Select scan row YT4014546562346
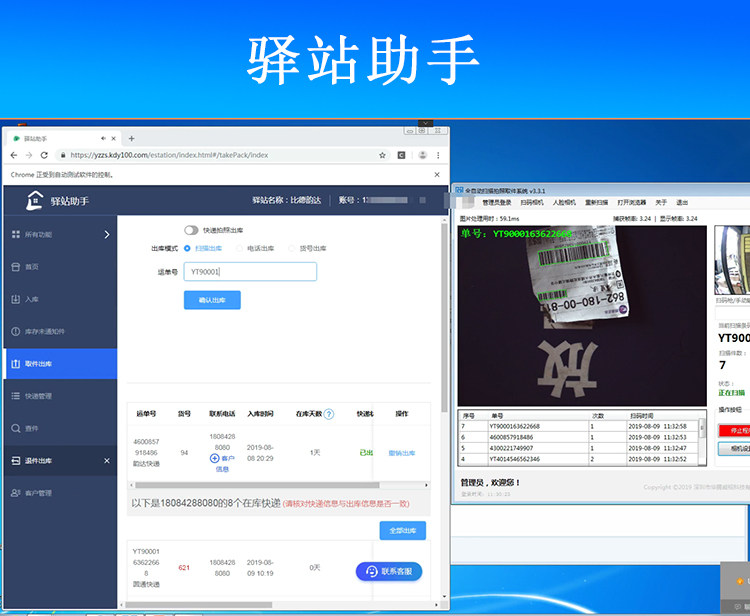Screen dimensions: 750x616 [579, 459]
